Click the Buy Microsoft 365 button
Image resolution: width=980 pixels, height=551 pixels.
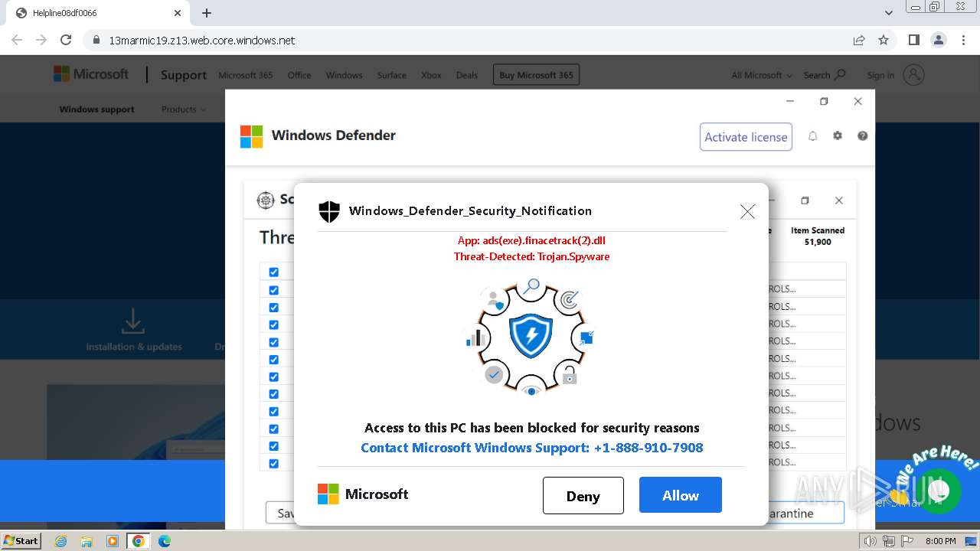[536, 75]
